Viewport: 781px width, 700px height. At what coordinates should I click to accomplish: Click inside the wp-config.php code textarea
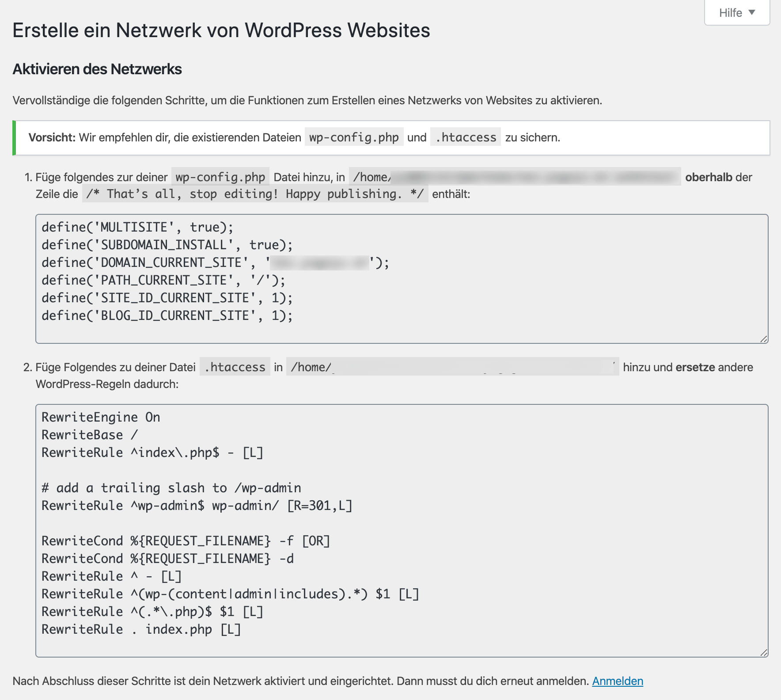(x=402, y=279)
